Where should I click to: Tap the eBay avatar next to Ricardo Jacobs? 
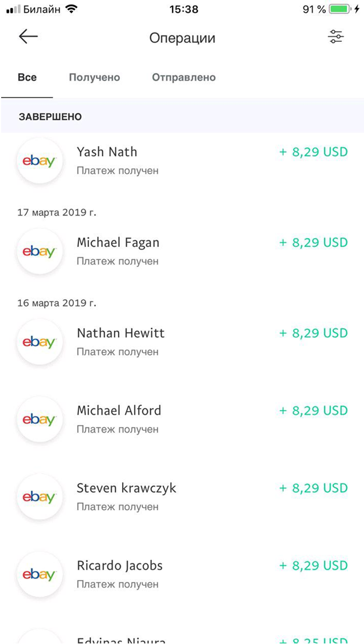click(40, 574)
